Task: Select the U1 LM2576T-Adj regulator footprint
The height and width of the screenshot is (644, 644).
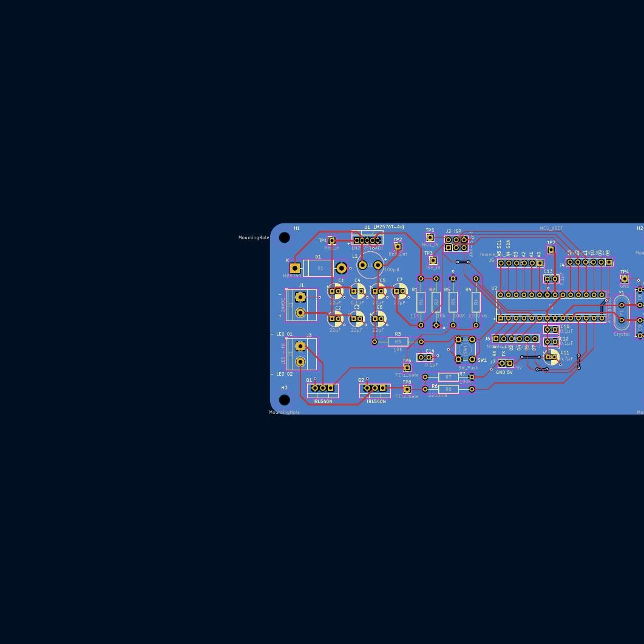Action: coord(368,238)
